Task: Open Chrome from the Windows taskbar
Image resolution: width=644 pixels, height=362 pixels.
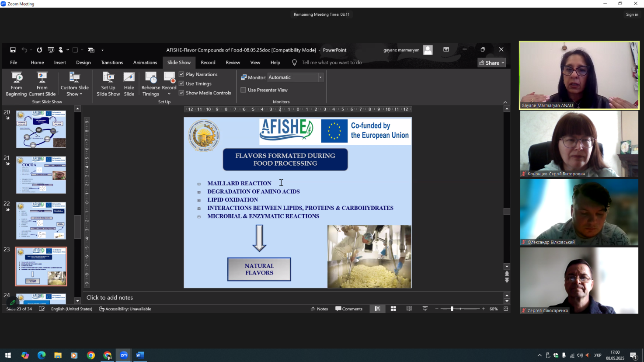Action: click(91, 355)
